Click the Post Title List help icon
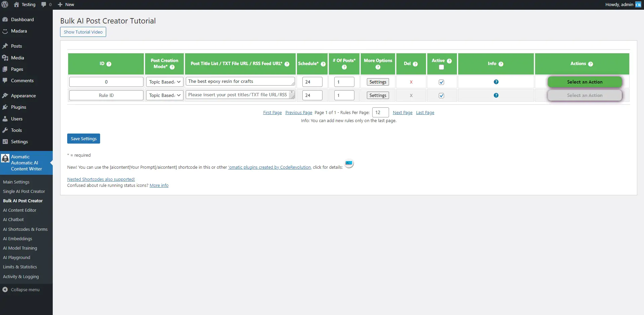This screenshot has height=315, width=644. pyautogui.click(x=287, y=64)
